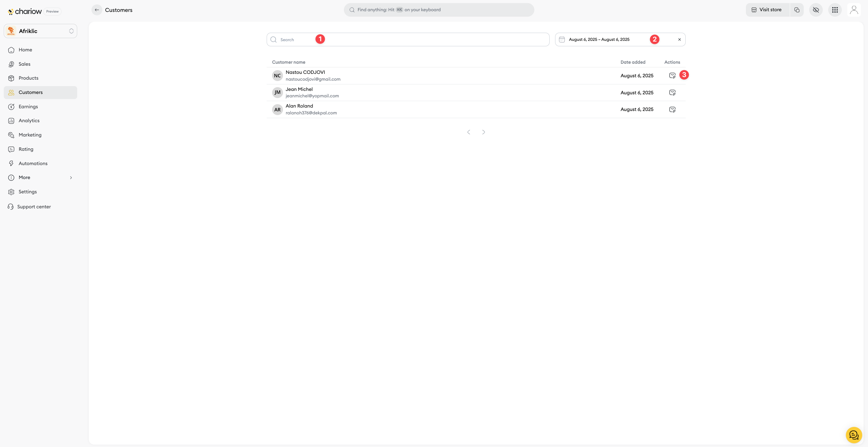Clear the date range filter
Screen dimensions: 868x447
click(x=679, y=39)
